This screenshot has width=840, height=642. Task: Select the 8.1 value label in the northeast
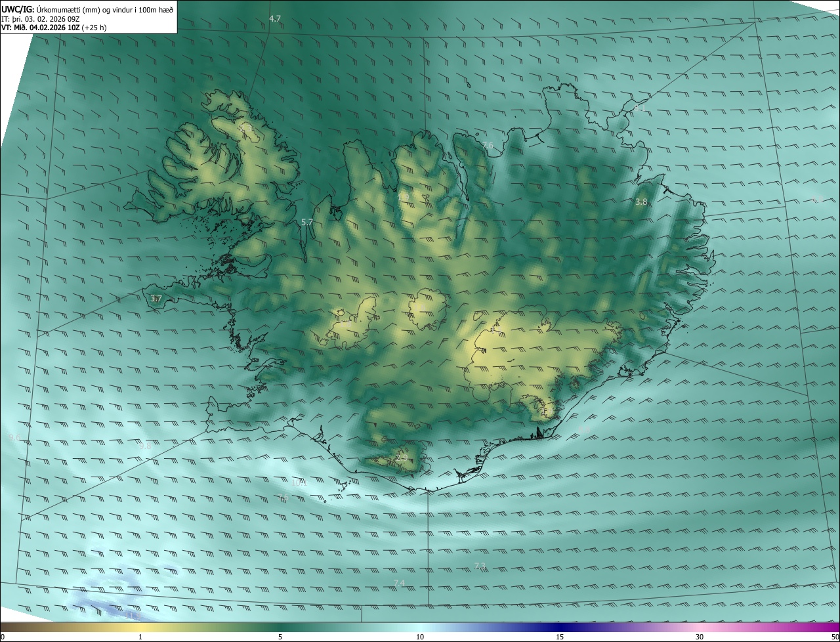coord(639,108)
